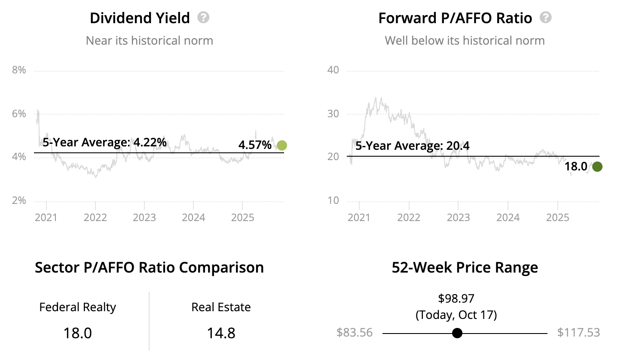
Task: Select the Real Estate sector comparison label
Action: (221, 307)
